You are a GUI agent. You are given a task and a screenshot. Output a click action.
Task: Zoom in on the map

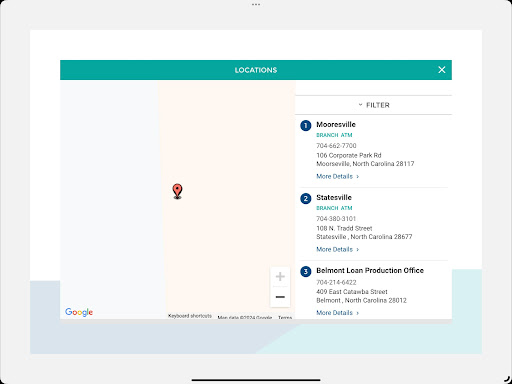point(280,276)
